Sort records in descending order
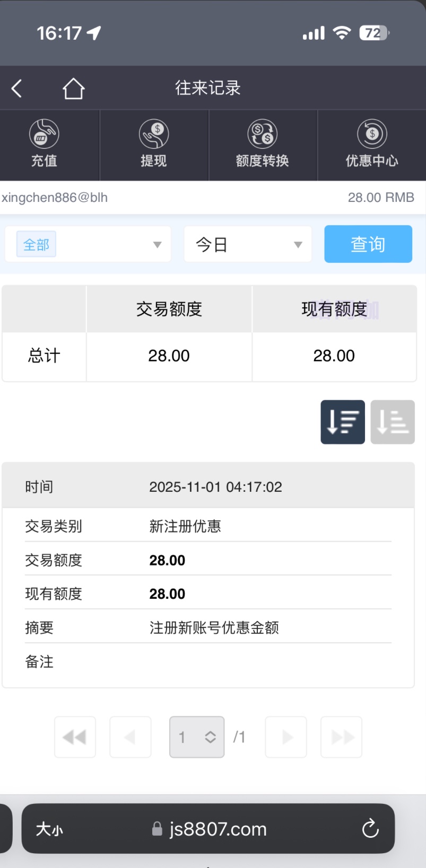Screen dimensions: 426x868 [343, 422]
